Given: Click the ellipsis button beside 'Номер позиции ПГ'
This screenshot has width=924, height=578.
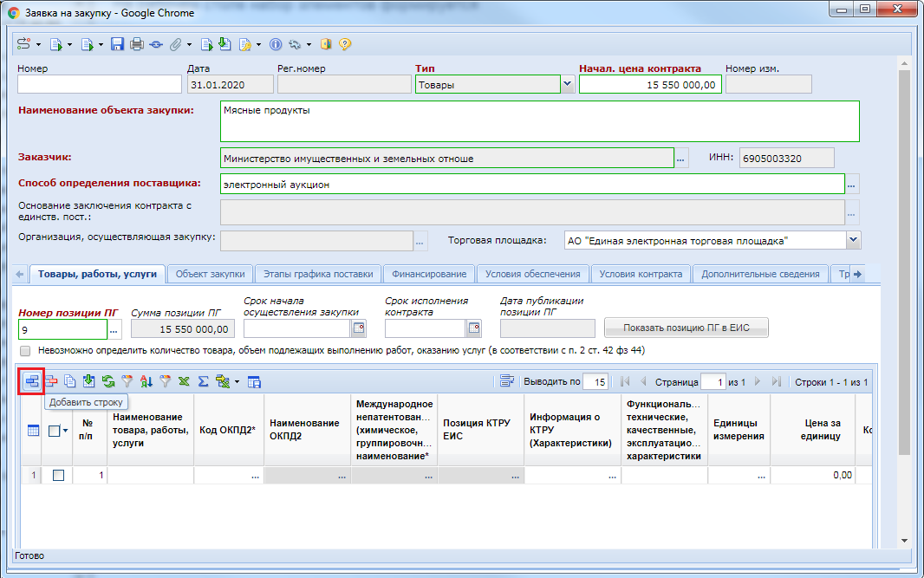Looking at the screenshot, I should (114, 330).
